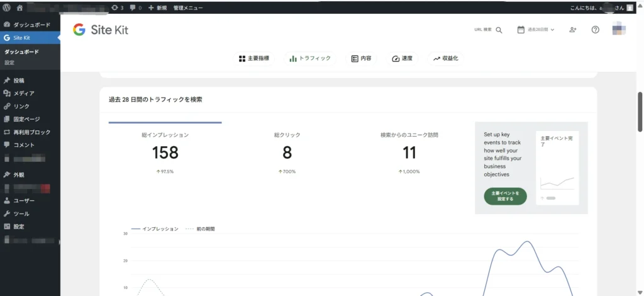Viewport: 644px width, 296px height.
Task: Open the user greeting account menu
Action: point(596,8)
